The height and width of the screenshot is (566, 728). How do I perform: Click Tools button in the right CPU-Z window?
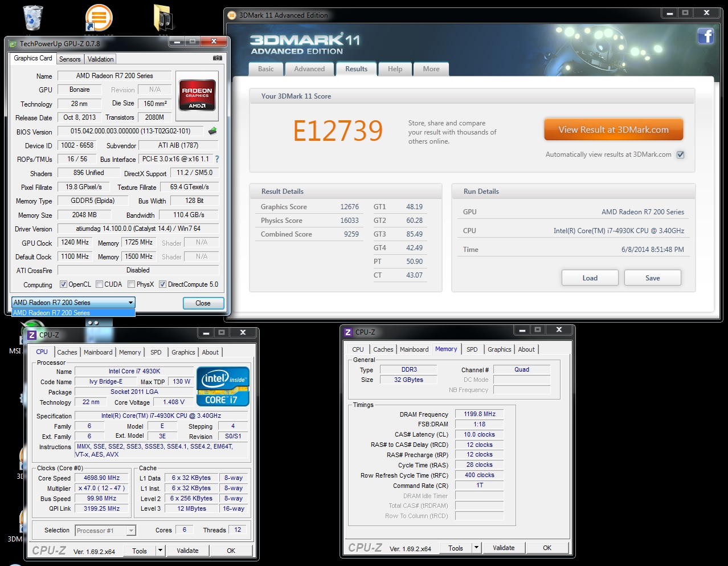[456, 548]
